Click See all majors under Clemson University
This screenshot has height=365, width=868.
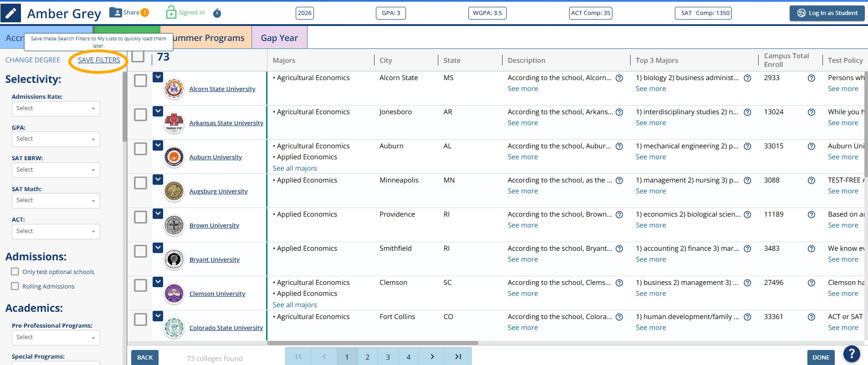[295, 305]
